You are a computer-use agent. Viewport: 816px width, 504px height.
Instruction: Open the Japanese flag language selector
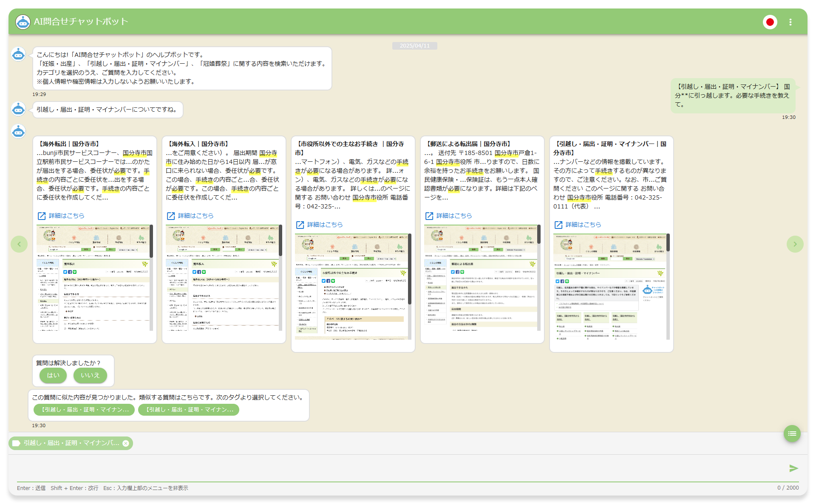click(770, 22)
